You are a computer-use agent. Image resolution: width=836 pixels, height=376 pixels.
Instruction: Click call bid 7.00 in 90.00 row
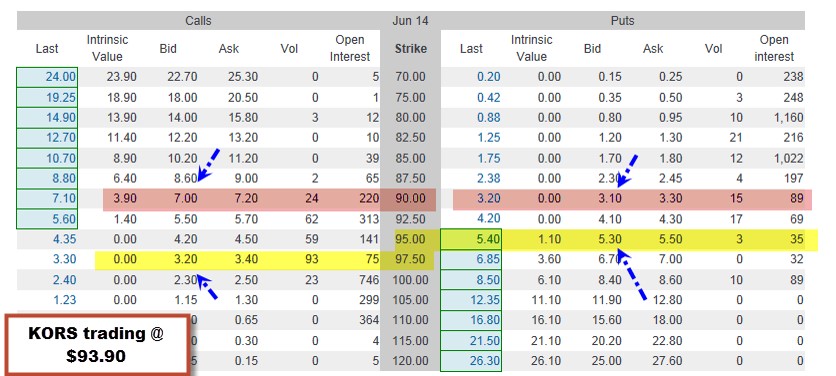185,198
